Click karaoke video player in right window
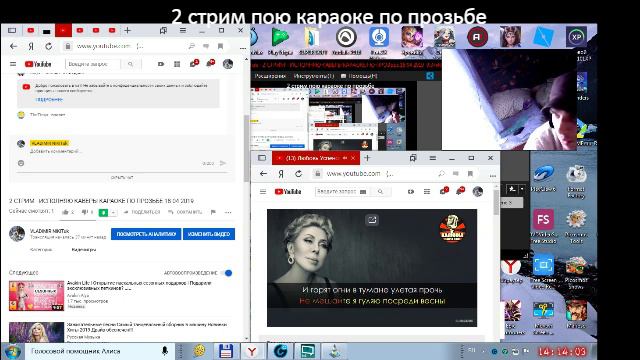The height and width of the screenshot is (360, 640). 372,268
